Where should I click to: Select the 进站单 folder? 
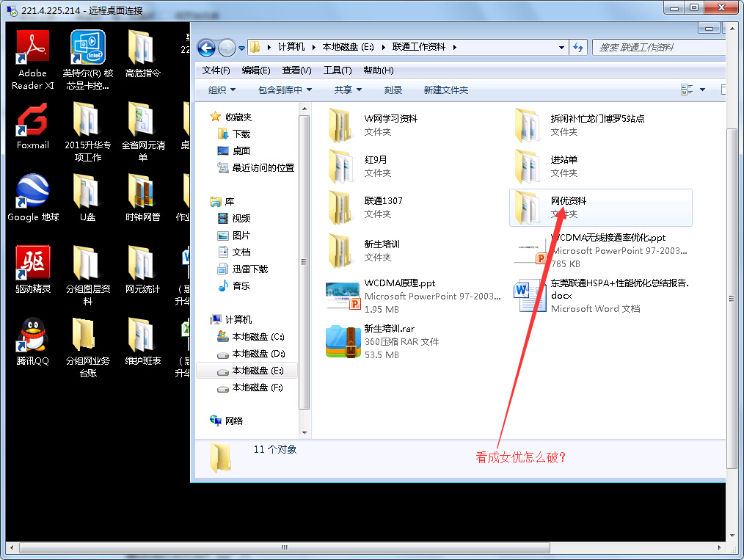(547, 167)
